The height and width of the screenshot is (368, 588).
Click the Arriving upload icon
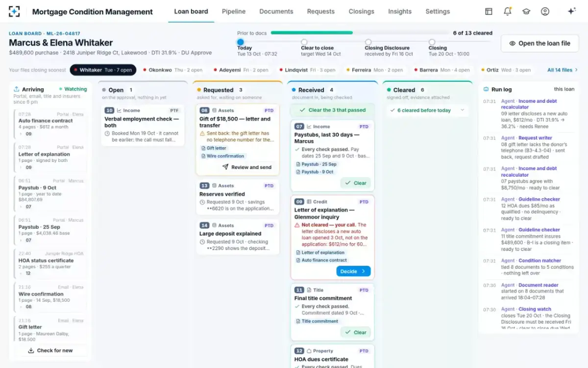16,89
